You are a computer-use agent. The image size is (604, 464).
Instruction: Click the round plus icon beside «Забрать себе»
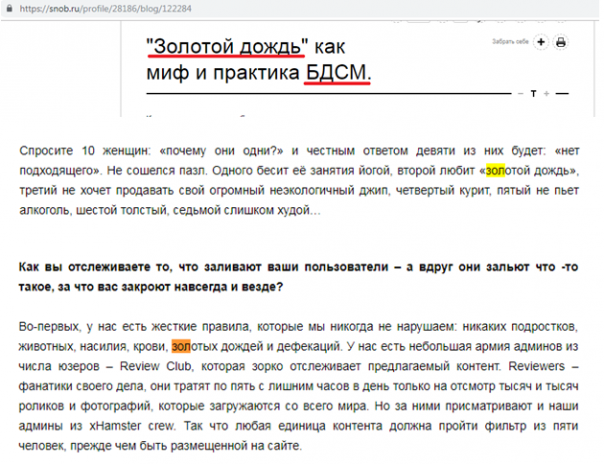pyautogui.click(x=541, y=43)
